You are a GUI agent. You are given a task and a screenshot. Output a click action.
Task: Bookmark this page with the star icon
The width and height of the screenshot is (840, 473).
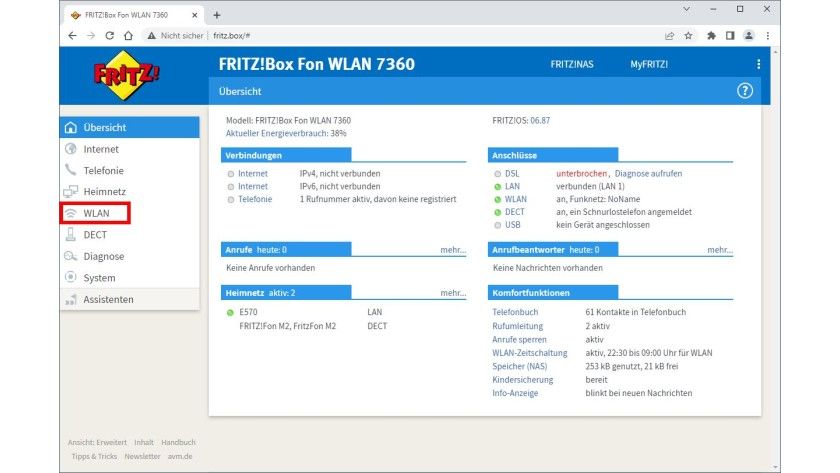coord(688,36)
